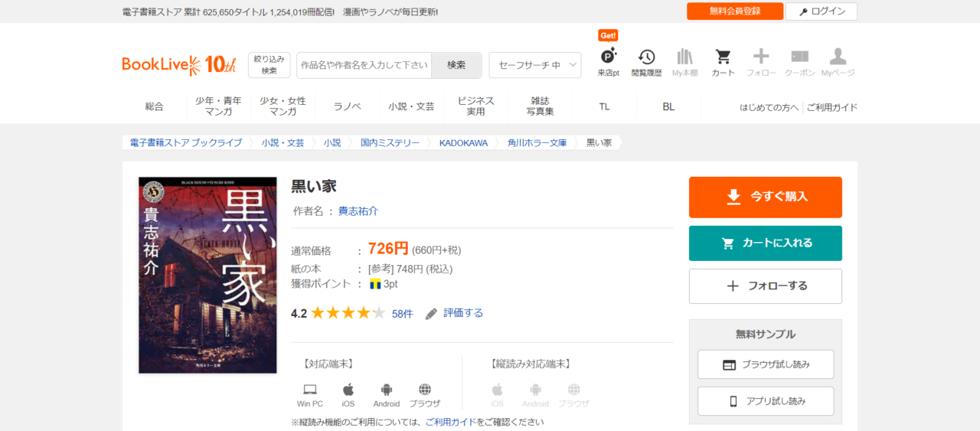Select the 小説・文芸 category tab

coord(411,106)
